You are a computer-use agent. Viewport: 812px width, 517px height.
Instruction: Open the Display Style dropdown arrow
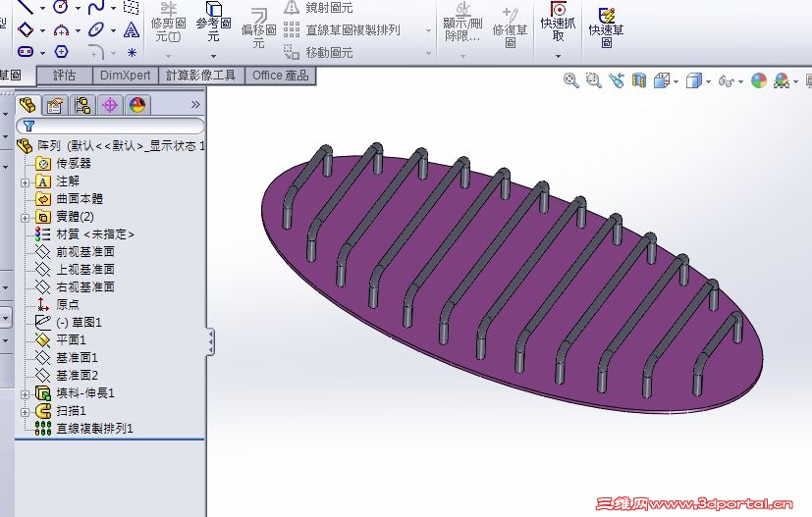708,81
